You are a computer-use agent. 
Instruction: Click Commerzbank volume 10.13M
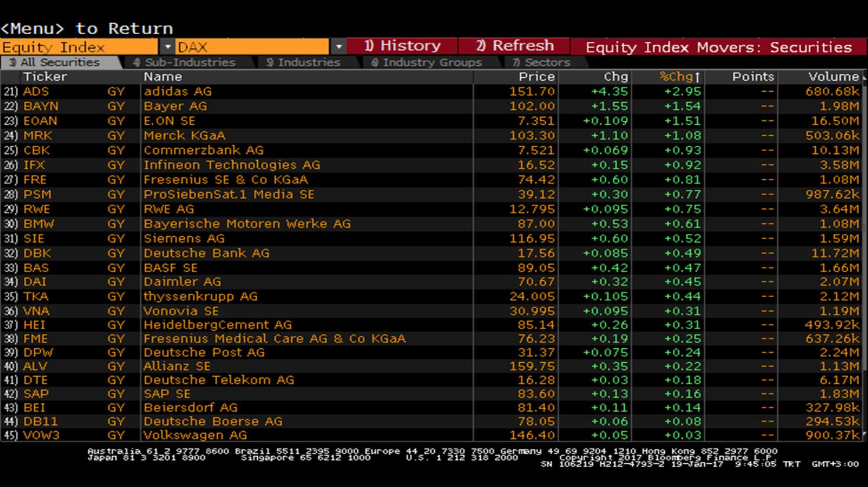pos(836,150)
